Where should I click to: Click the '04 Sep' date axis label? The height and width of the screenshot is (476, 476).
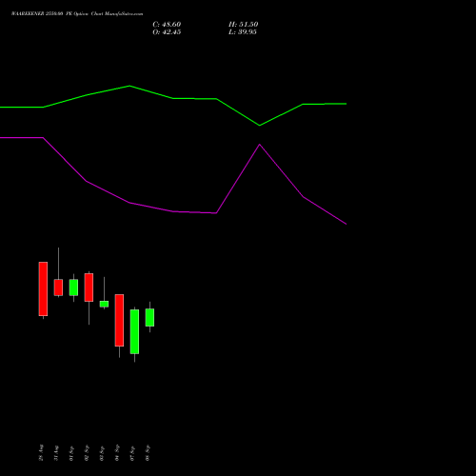click(x=117, y=453)
